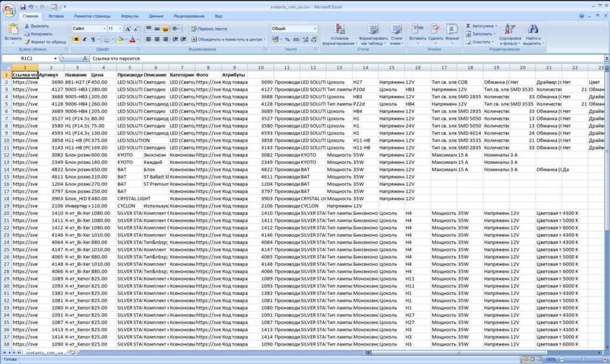Apply percent number style
Screen dimensions: 610x364
coord(287,39)
